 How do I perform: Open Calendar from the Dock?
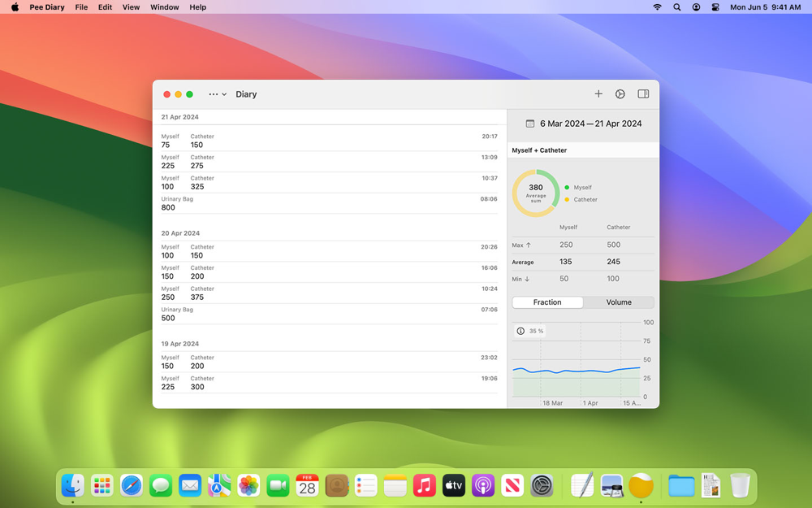point(307,486)
